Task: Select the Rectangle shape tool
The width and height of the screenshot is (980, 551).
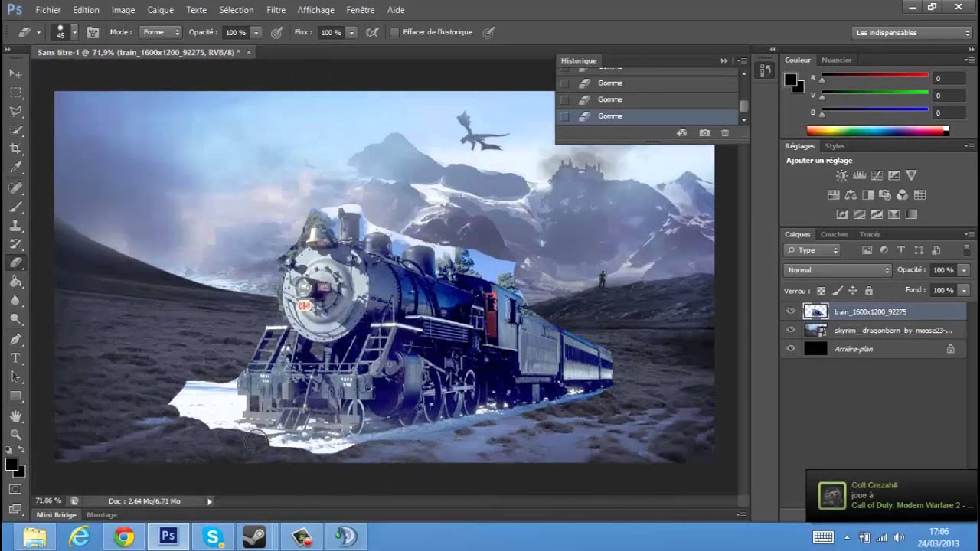Action: pos(15,396)
